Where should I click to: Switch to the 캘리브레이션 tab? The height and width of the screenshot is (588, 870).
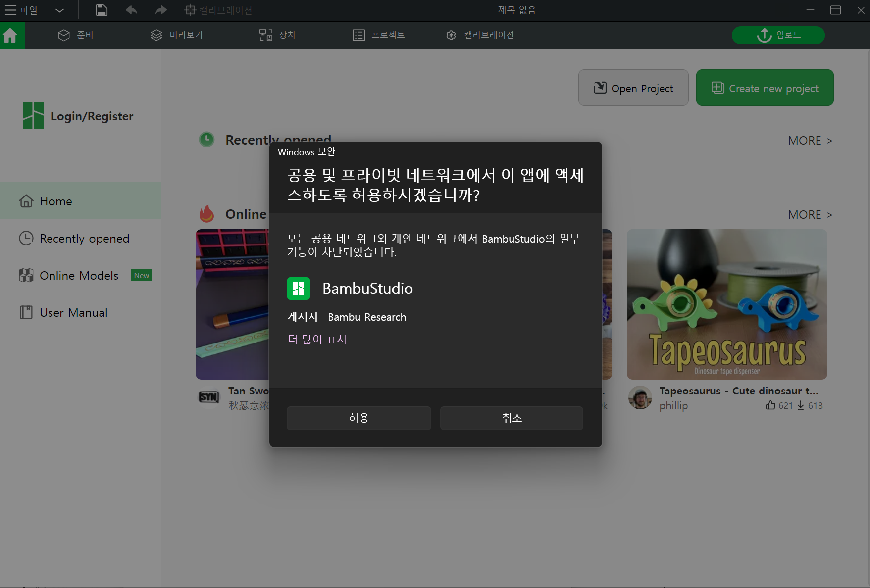[480, 35]
